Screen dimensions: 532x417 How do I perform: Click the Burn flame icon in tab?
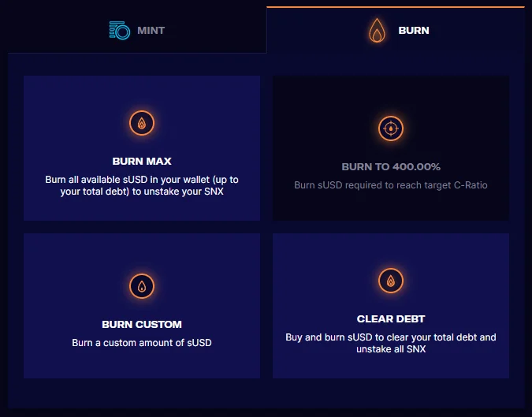coord(377,31)
